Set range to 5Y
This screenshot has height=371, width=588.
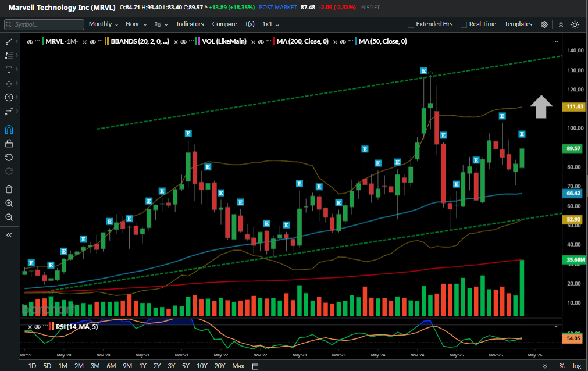[x=186, y=366]
